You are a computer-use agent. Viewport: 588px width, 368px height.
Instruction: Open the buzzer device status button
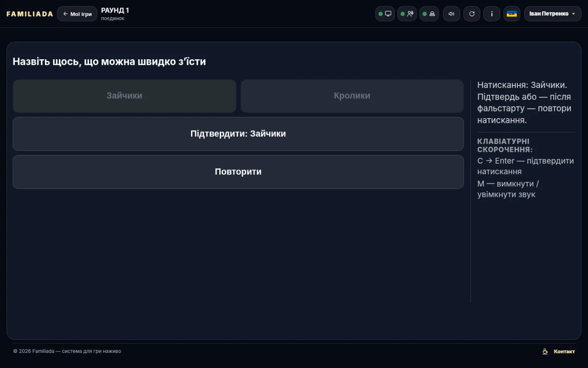click(429, 14)
